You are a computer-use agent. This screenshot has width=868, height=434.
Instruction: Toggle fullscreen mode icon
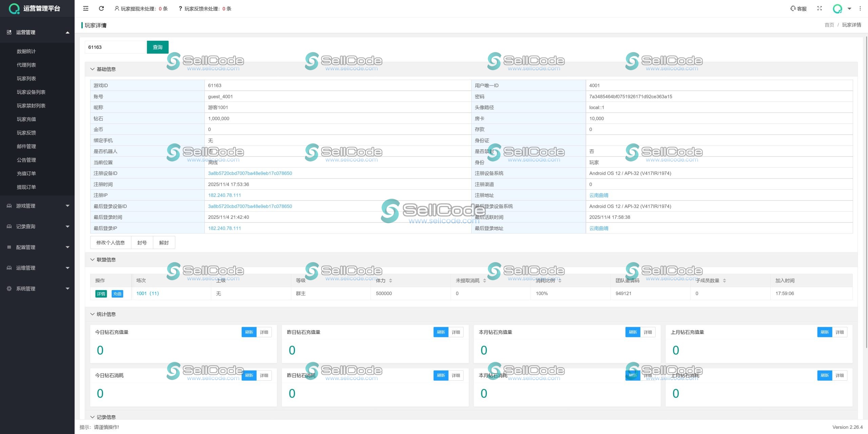[x=820, y=8]
